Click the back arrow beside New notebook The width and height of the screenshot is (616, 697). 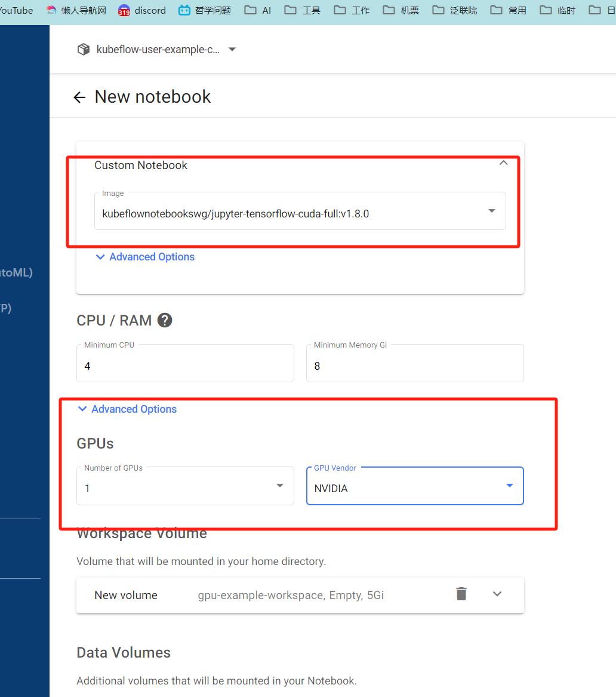click(79, 97)
